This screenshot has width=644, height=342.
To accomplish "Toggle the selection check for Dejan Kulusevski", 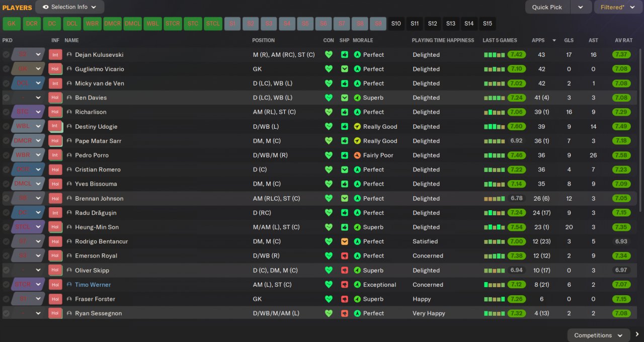I will point(6,55).
